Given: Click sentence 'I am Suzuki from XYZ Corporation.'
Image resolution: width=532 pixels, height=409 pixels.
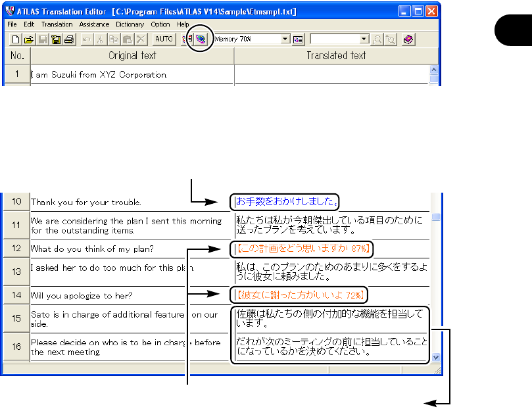Looking at the screenshot, I should [99, 74].
